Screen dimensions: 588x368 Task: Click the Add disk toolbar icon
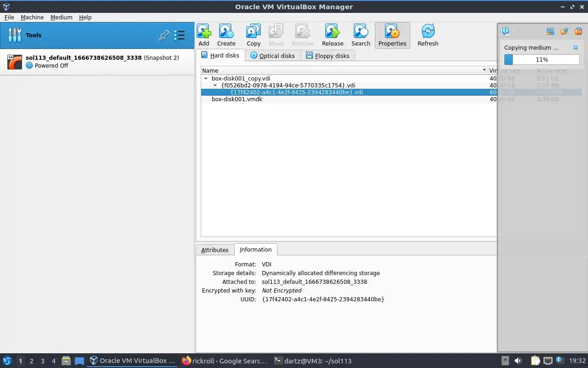point(204,35)
